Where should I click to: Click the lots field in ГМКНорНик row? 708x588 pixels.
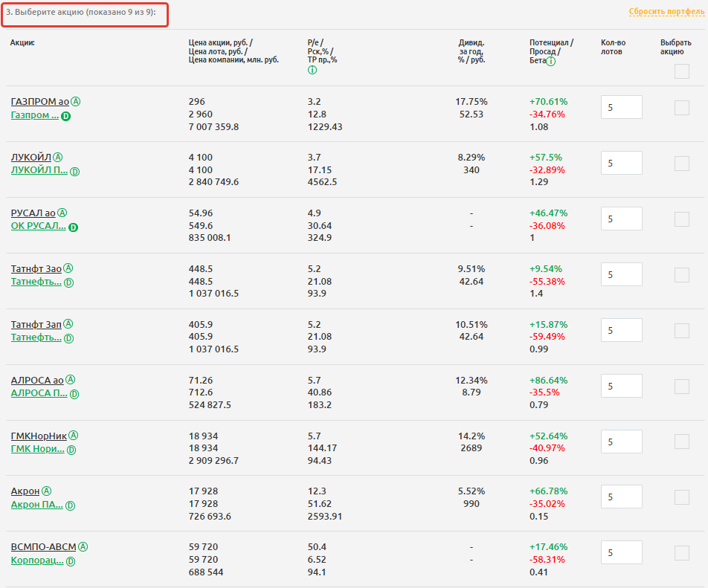621,442
